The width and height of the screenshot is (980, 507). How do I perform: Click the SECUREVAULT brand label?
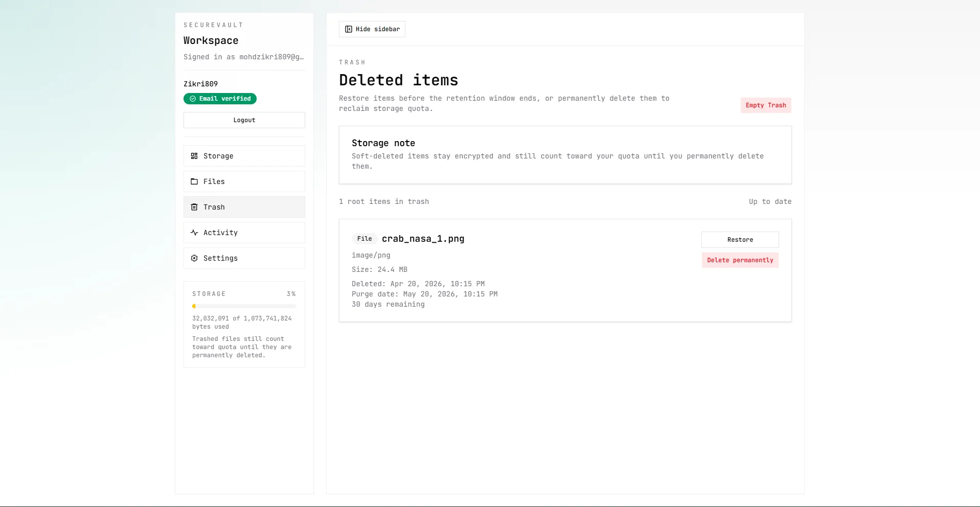tap(213, 25)
